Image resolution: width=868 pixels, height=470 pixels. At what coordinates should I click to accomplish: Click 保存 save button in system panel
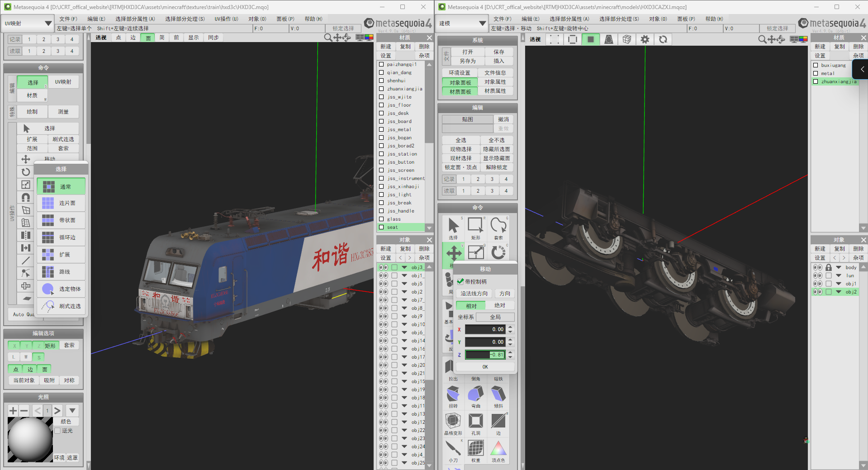coord(499,52)
